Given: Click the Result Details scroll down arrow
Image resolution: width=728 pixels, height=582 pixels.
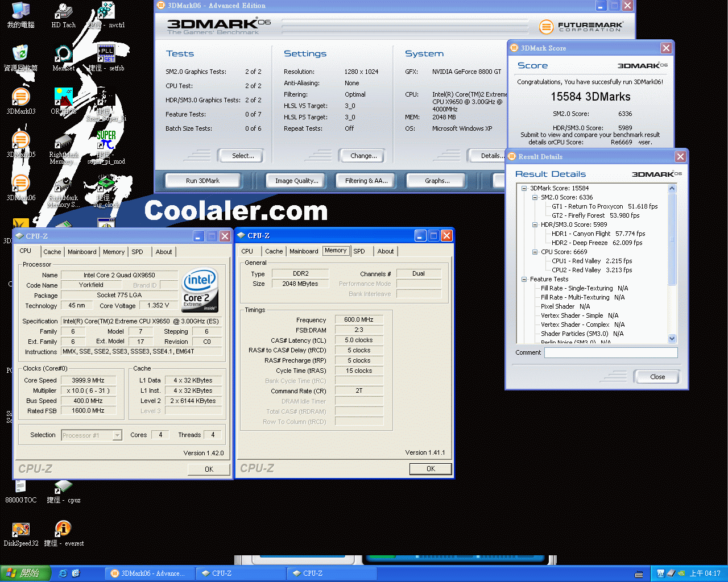Looking at the screenshot, I should pos(672,339).
